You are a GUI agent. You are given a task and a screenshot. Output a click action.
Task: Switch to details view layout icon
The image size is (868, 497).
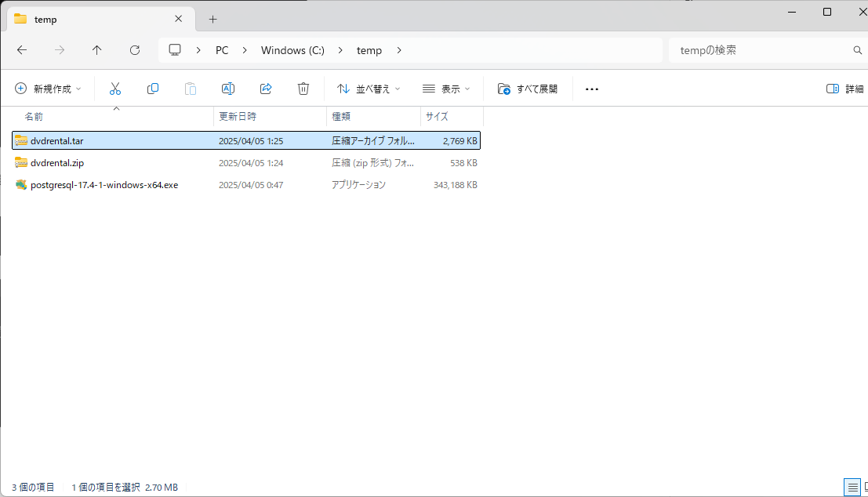(851, 487)
